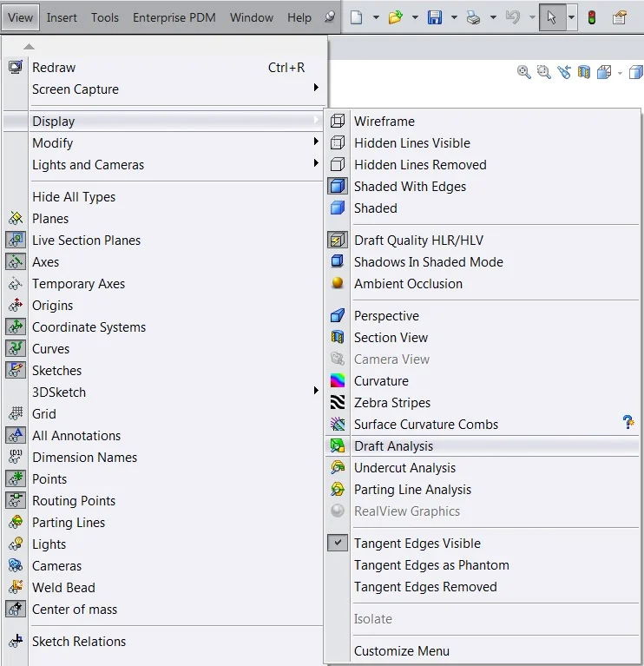Click the Section View icon in heads-up toolbar
The height and width of the screenshot is (666, 644).
click(584, 72)
